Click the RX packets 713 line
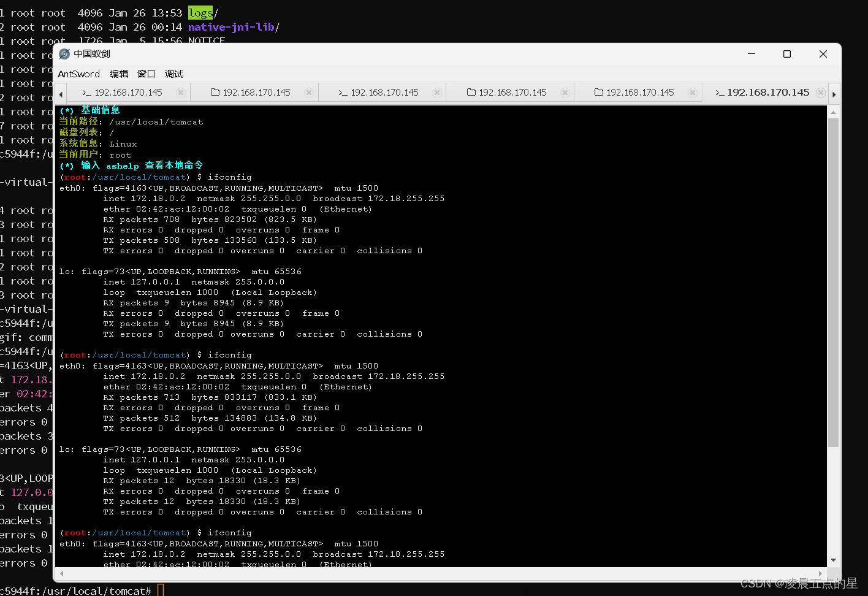Viewport: 868px width, 596px height. coord(210,397)
